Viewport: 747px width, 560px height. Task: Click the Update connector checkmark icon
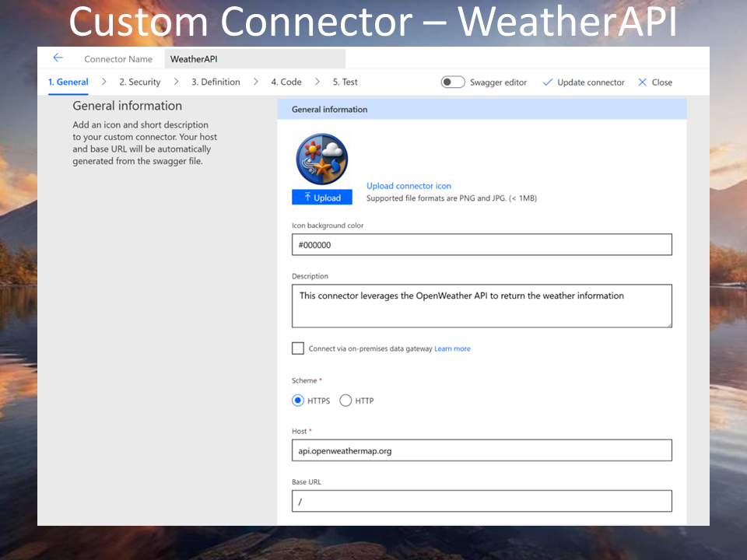[x=548, y=82]
